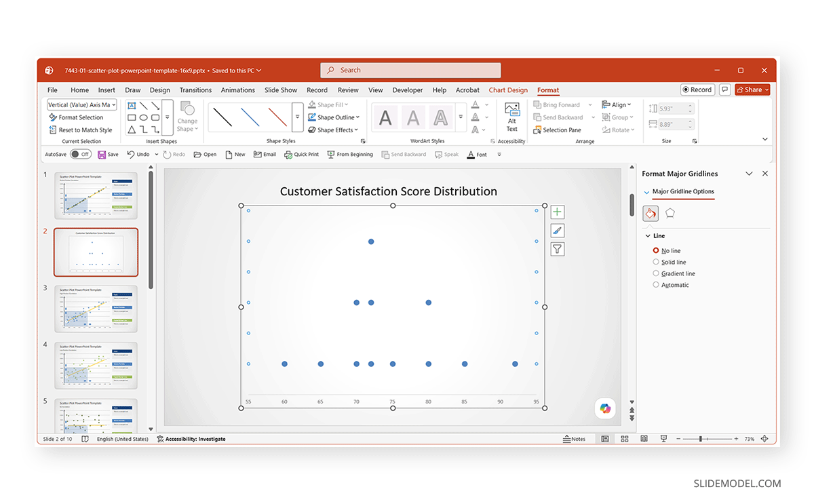Click Save in Quick Access Toolbar
Image resolution: width=814 pixels, height=504 pixels.
(x=108, y=155)
